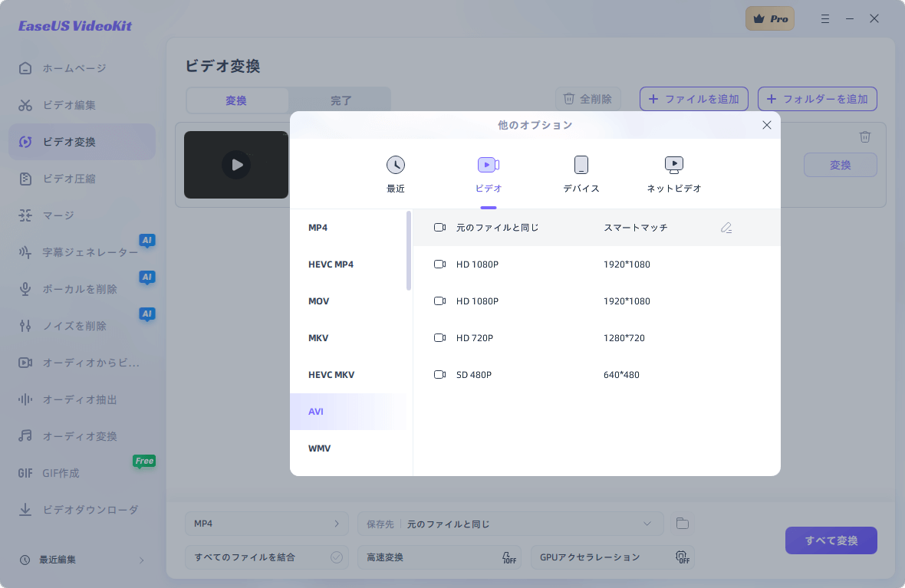Select SD 480P 640*480 preset
This screenshot has height=588, width=905.
(x=597, y=375)
